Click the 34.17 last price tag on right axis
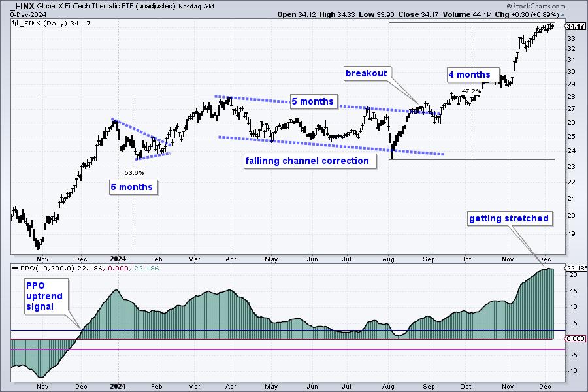This screenshot has width=588, height=392. click(576, 26)
